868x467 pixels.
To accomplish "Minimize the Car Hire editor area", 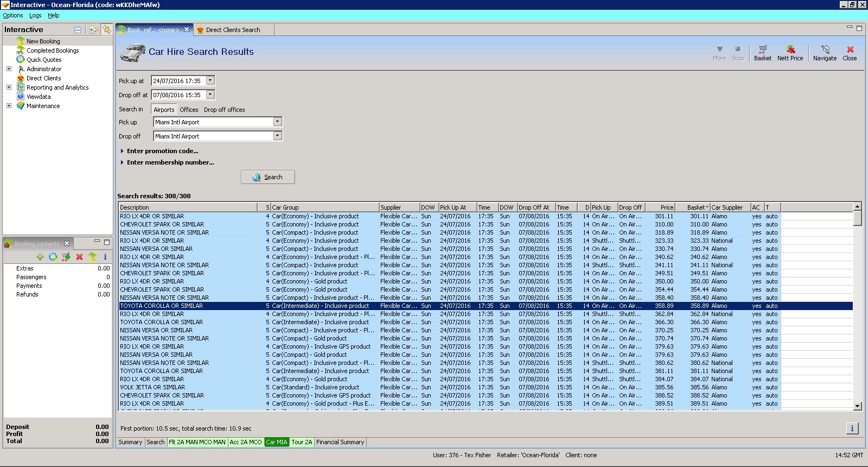I will (x=850, y=27).
